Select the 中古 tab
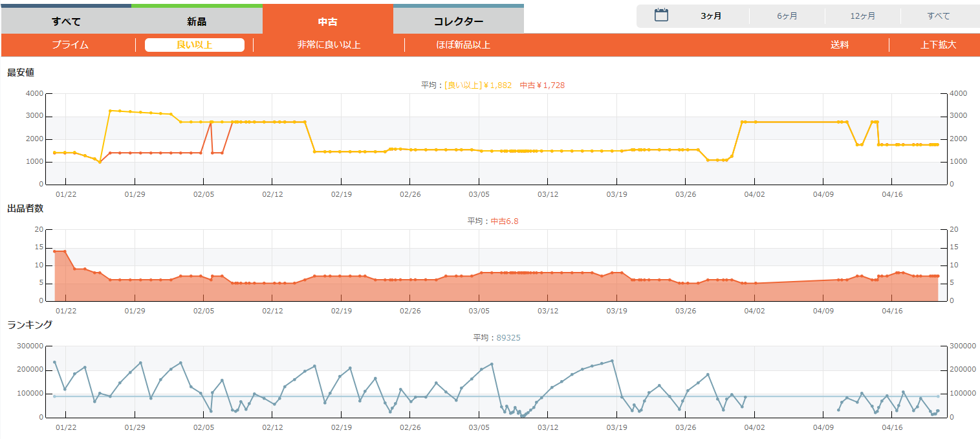Viewport: 980px width, 439px height. pos(328,21)
